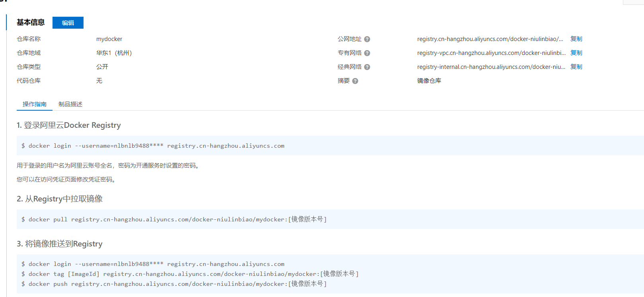Copy the 专有网络 registry-vpc address
The image size is (644, 297).
click(576, 53)
